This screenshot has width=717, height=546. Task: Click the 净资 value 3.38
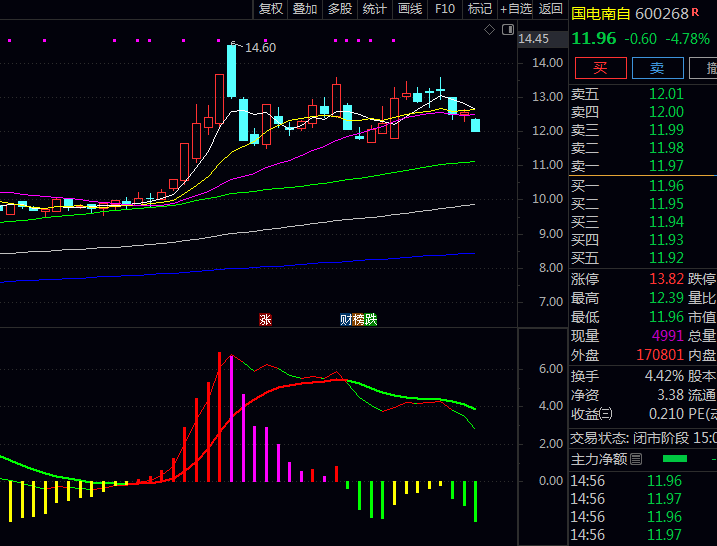[670, 395]
